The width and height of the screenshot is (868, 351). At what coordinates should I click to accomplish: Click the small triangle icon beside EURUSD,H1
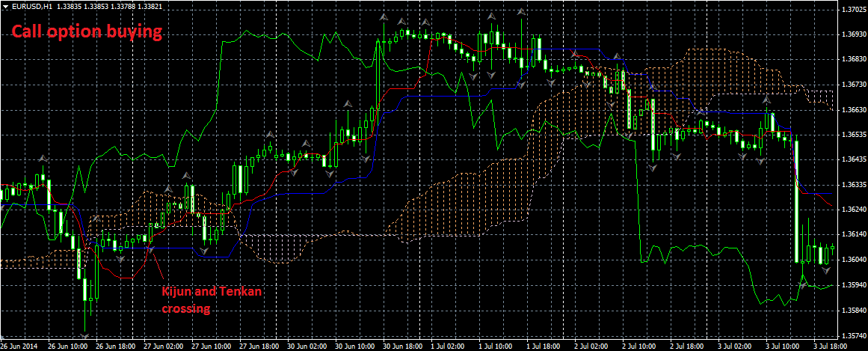pyautogui.click(x=5, y=7)
